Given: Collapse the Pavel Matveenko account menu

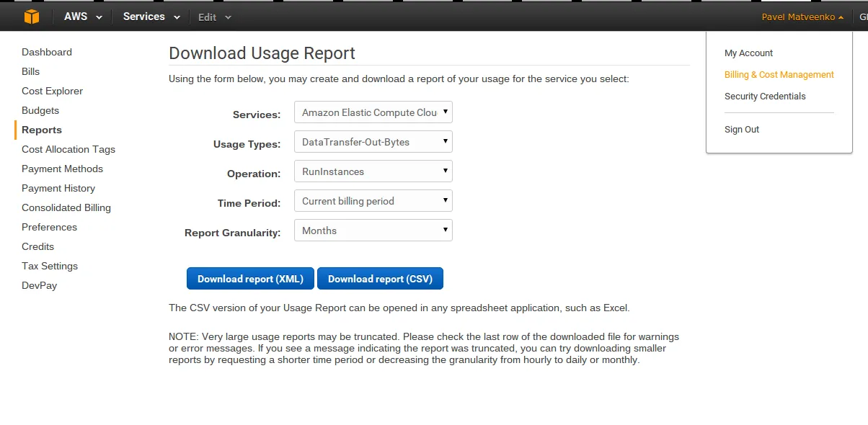Looking at the screenshot, I should (x=802, y=17).
